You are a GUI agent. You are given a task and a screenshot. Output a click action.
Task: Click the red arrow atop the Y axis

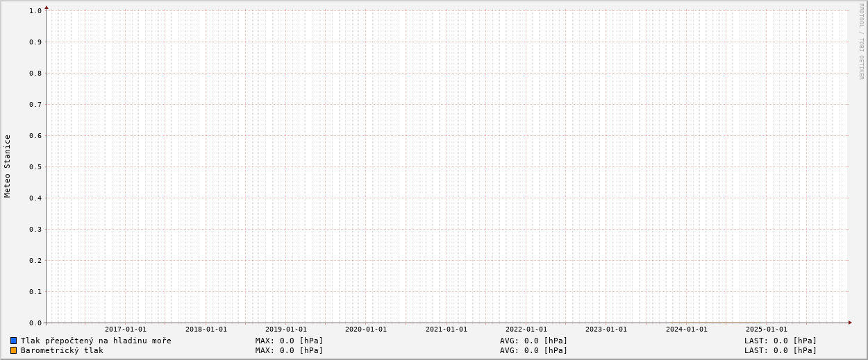(47, 7)
